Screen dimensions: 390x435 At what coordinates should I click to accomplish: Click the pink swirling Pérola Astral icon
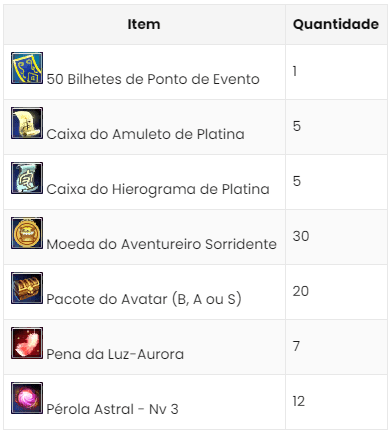(x=27, y=398)
